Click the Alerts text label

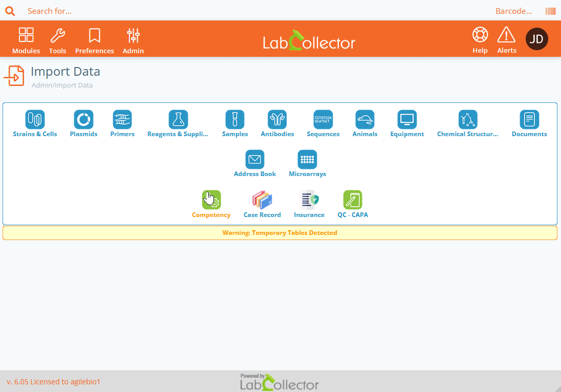[507, 51]
